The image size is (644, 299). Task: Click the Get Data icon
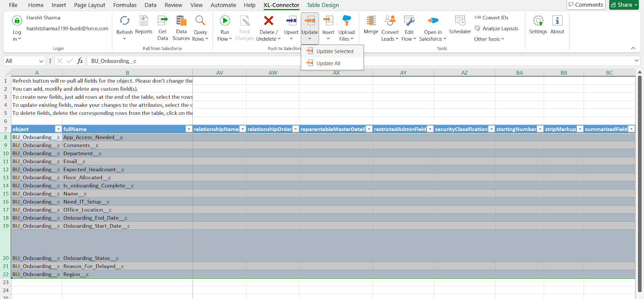[x=163, y=21]
